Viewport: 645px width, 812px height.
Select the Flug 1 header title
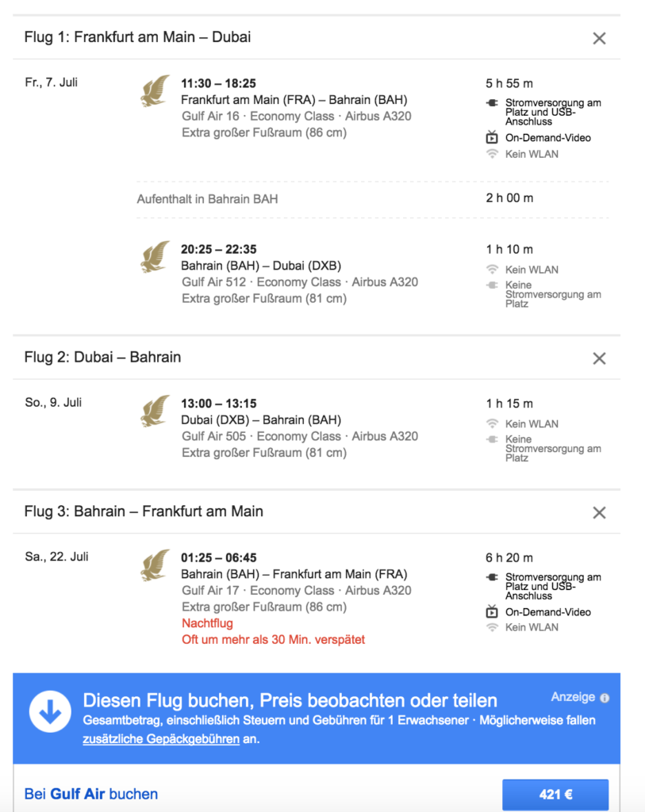[138, 37]
